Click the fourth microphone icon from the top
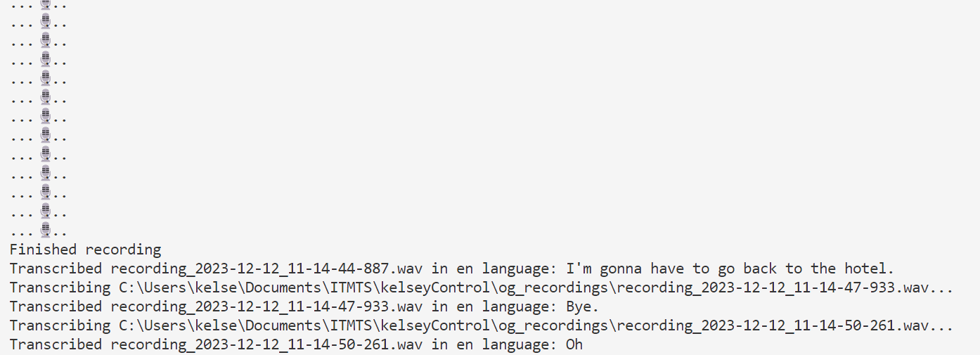 [45, 59]
